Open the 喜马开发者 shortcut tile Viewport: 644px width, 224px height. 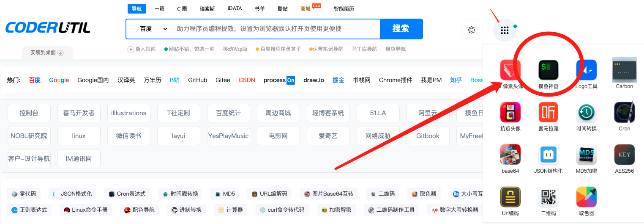click(79, 113)
